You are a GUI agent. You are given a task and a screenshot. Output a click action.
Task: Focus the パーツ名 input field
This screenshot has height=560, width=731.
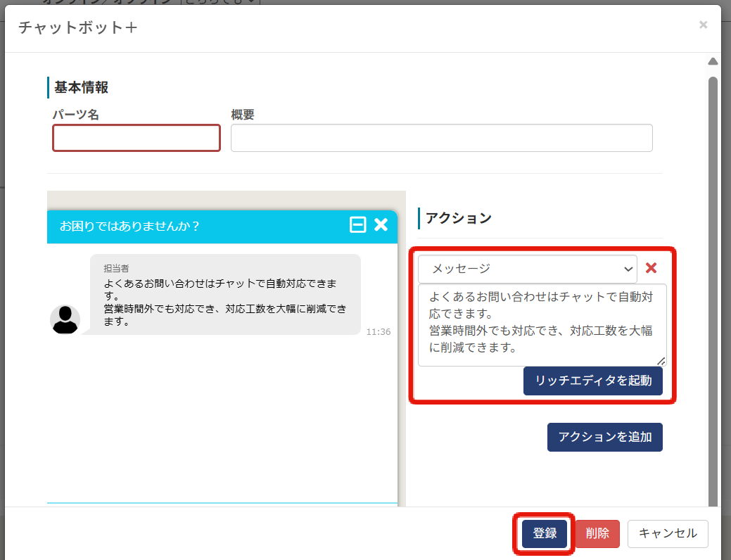point(136,138)
